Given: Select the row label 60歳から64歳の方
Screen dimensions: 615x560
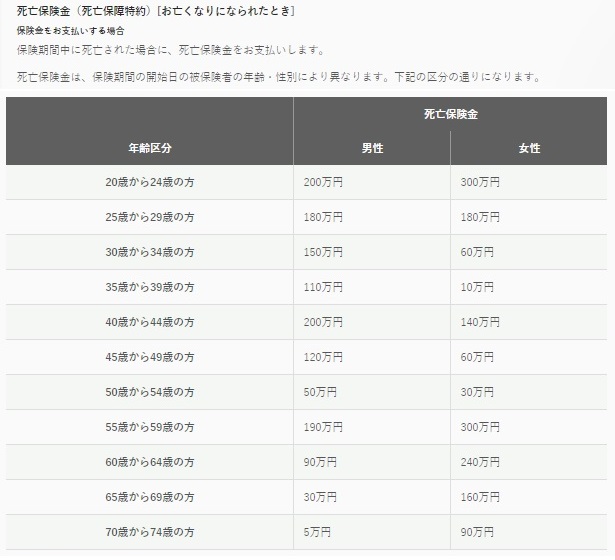Looking at the screenshot, I should (x=150, y=462).
